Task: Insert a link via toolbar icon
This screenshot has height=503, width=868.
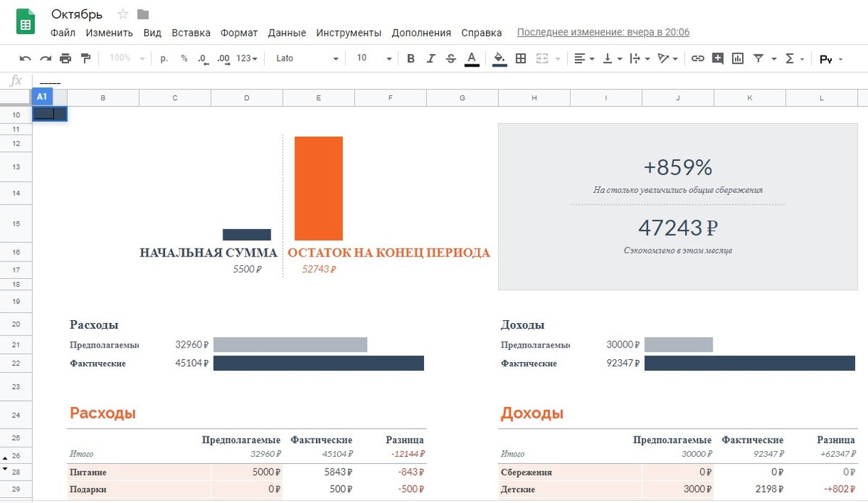Action: (x=697, y=59)
